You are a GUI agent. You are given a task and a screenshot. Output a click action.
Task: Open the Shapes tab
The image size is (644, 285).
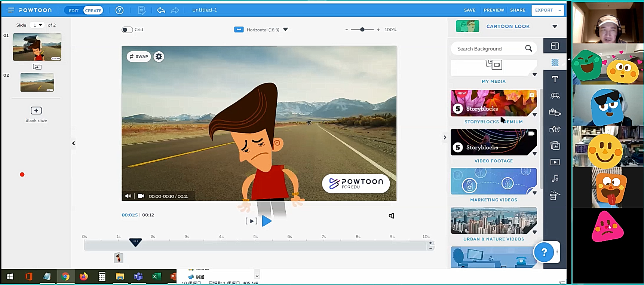pos(555,129)
